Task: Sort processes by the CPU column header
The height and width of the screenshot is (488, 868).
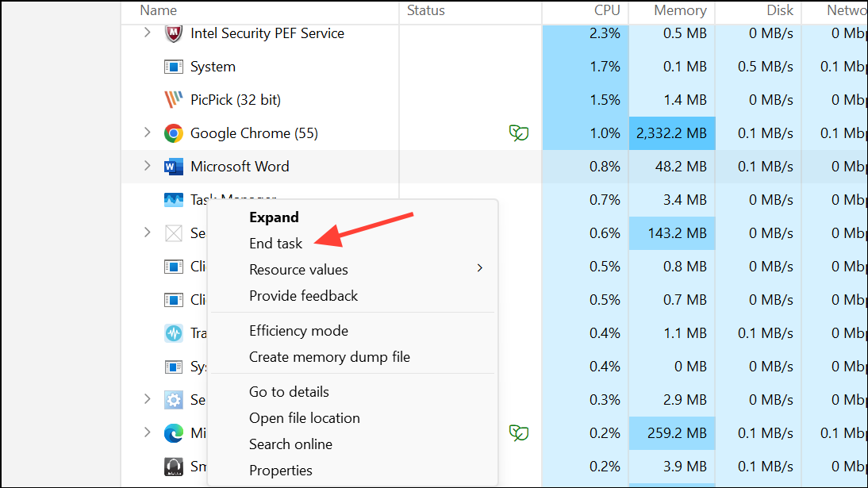Action: pos(607,10)
